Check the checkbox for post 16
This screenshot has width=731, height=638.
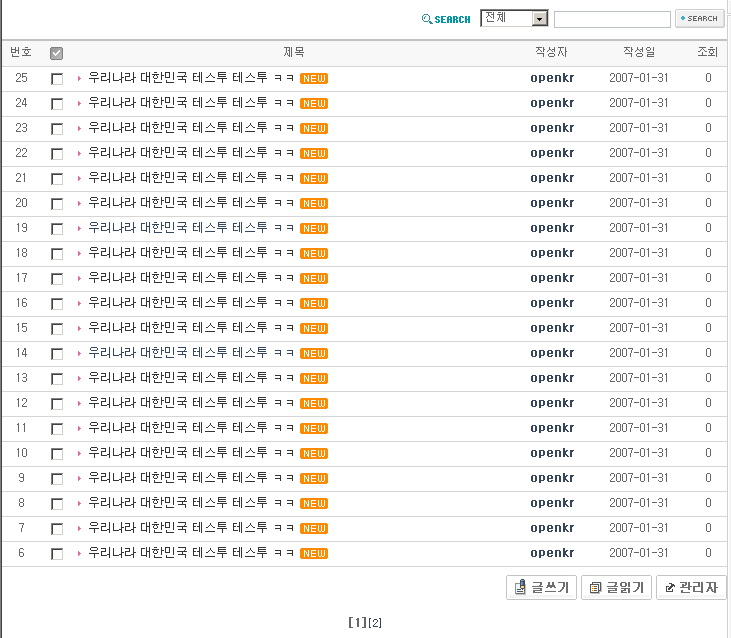tap(57, 304)
